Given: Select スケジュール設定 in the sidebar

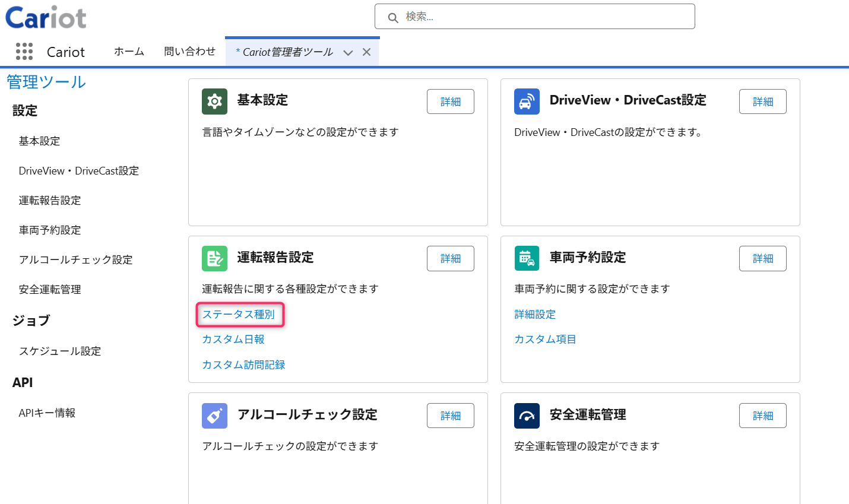Looking at the screenshot, I should click(x=60, y=351).
